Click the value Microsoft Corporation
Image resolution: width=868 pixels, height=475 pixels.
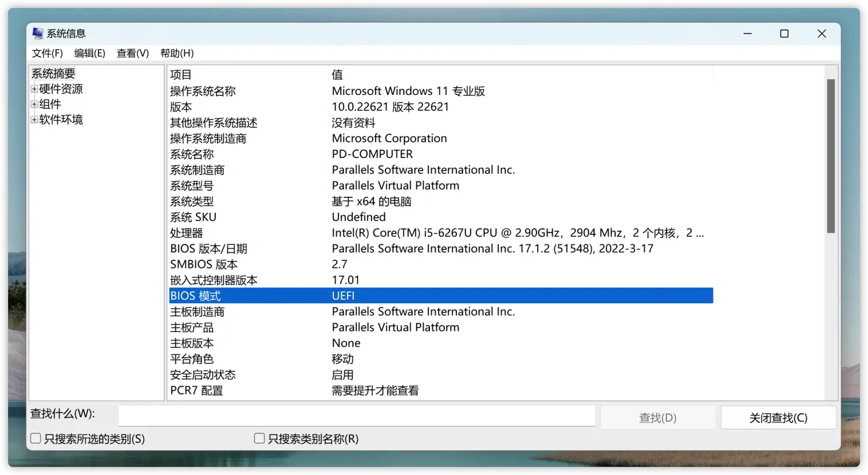click(x=389, y=138)
